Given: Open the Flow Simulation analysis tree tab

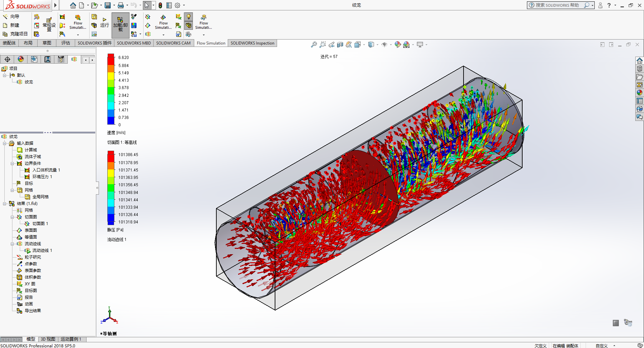Looking at the screenshot, I should [x=74, y=59].
